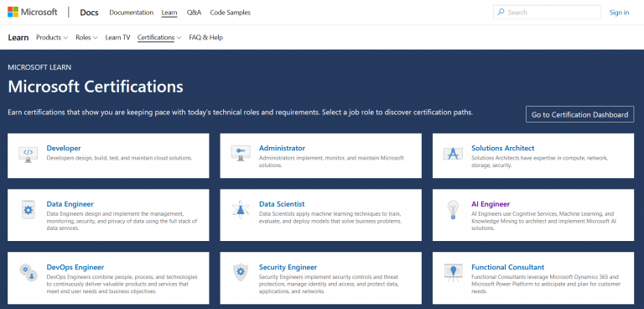This screenshot has width=644, height=309.
Task: Click the Data Engineer gear icon
Action: pyautogui.click(x=28, y=210)
